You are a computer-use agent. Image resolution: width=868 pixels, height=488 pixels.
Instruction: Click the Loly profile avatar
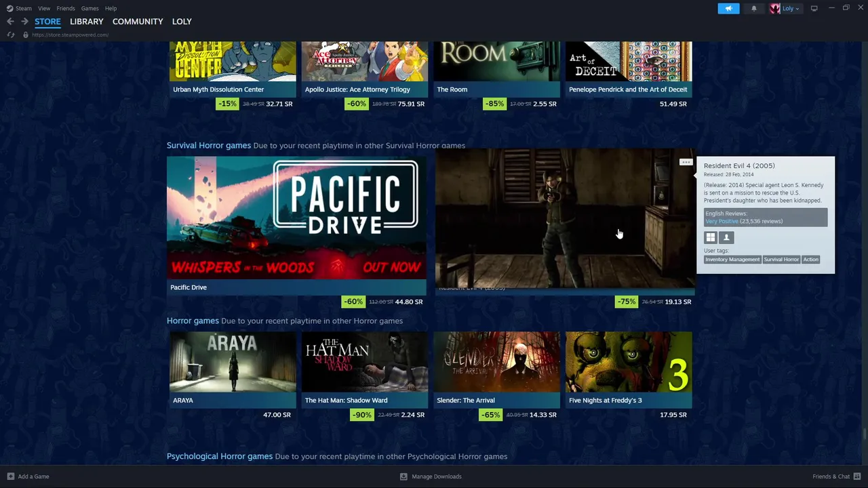point(775,8)
